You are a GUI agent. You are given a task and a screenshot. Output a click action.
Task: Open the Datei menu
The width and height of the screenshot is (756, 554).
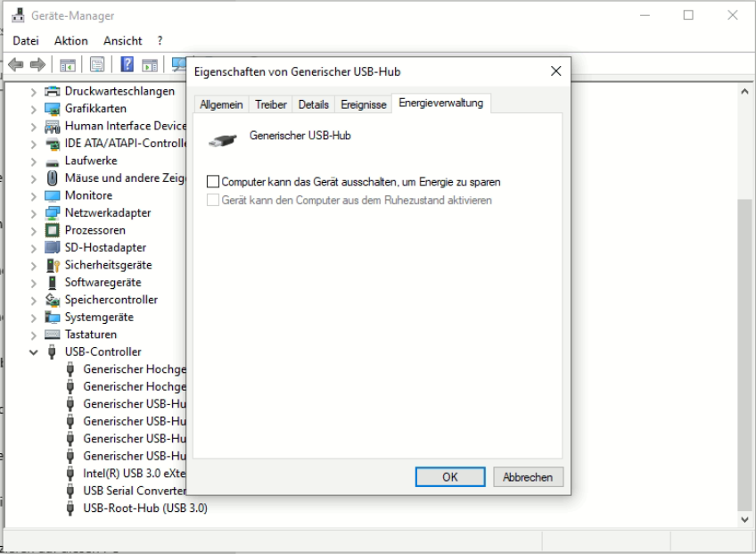tap(26, 41)
